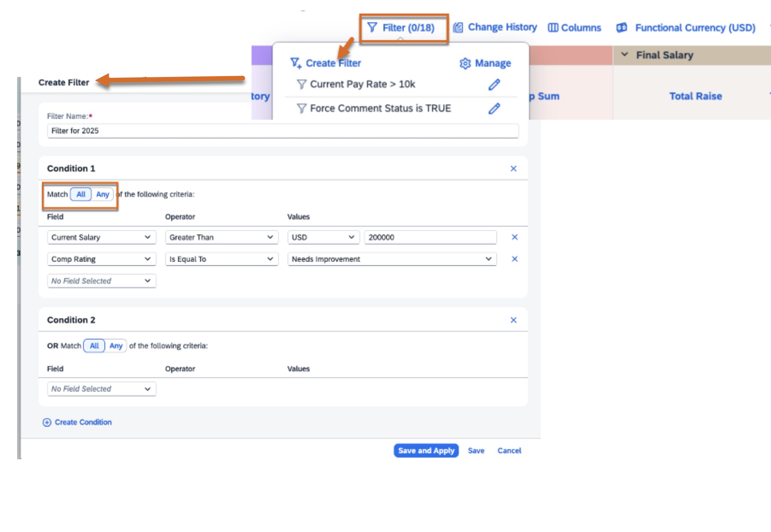
Task: Switch Condition 2 match to Any
Action: pyautogui.click(x=116, y=346)
